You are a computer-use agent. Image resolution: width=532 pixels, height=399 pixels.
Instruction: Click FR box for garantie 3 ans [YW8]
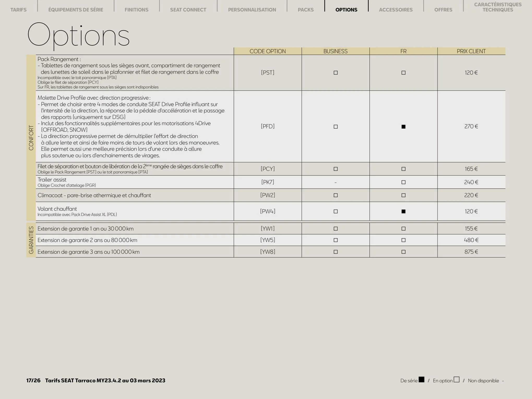click(x=403, y=252)
